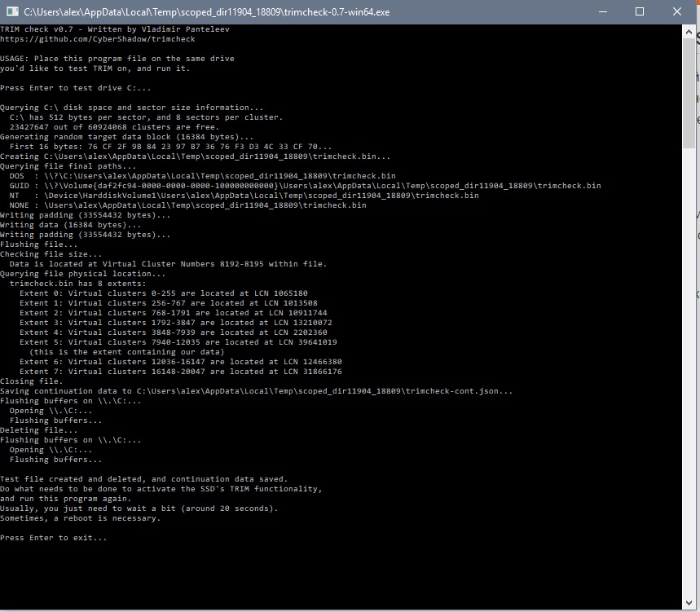The width and height of the screenshot is (700, 612).
Task: Click 'TRIM check v0.7' header line
Action: pos(115,29)
